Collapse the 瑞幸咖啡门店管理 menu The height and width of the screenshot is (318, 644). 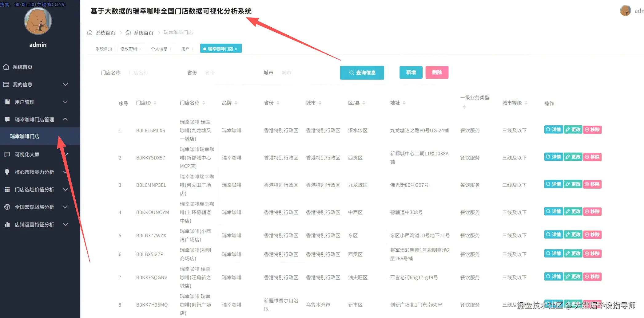coord(65,119)
